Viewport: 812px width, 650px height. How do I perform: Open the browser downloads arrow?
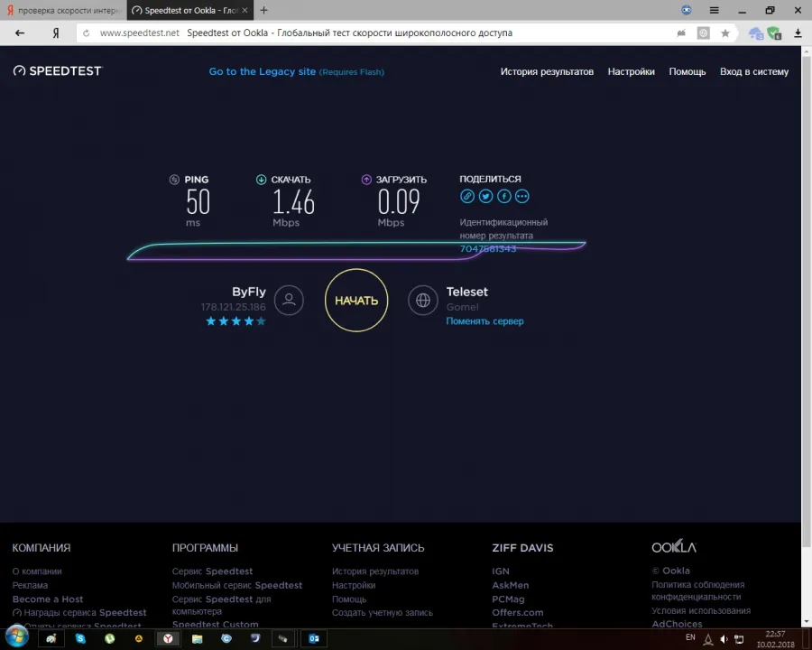798,33
